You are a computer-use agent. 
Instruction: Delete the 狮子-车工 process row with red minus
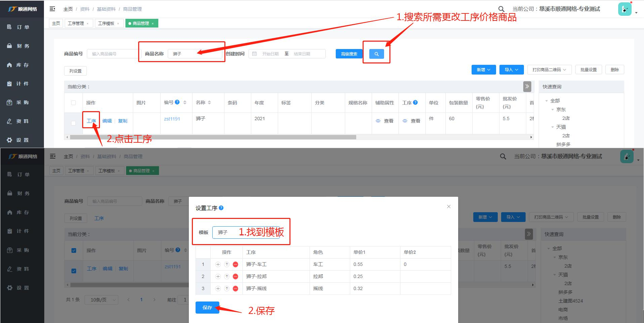pos(235,265)
